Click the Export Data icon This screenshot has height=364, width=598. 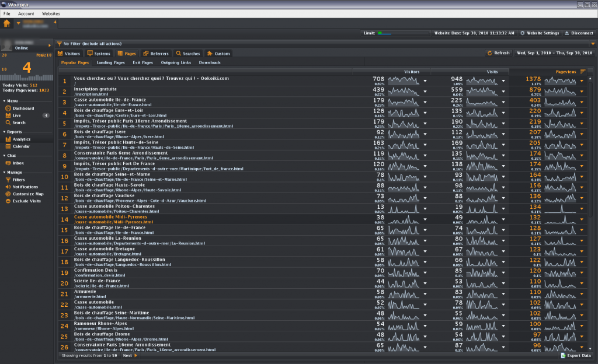[x=564, y=356]
